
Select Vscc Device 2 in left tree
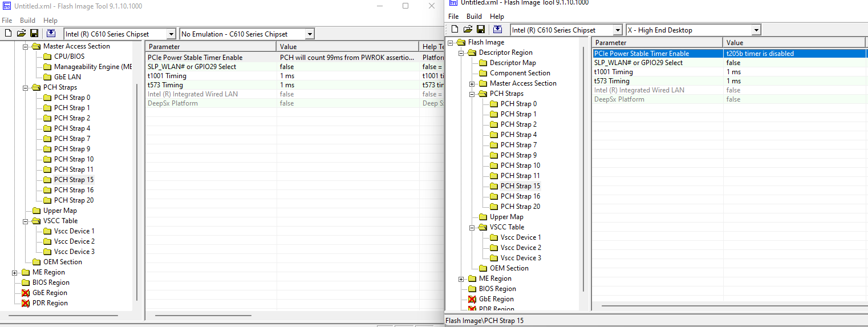[74, 241]
